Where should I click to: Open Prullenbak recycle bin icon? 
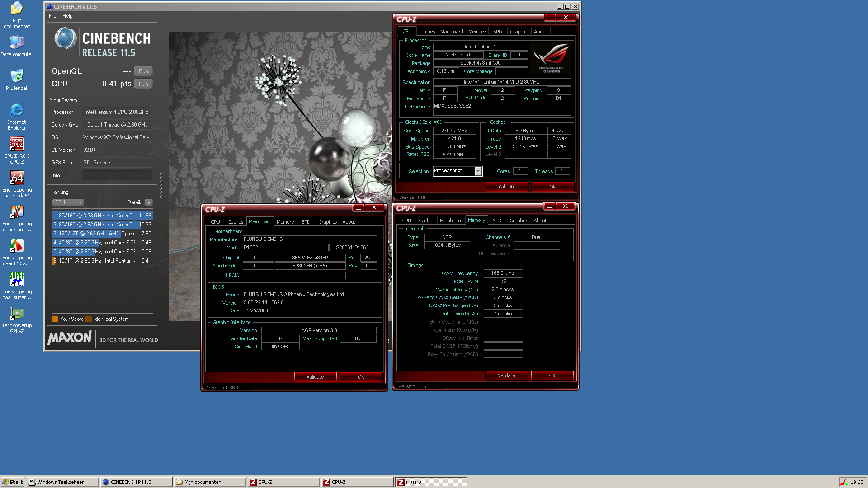17,80
